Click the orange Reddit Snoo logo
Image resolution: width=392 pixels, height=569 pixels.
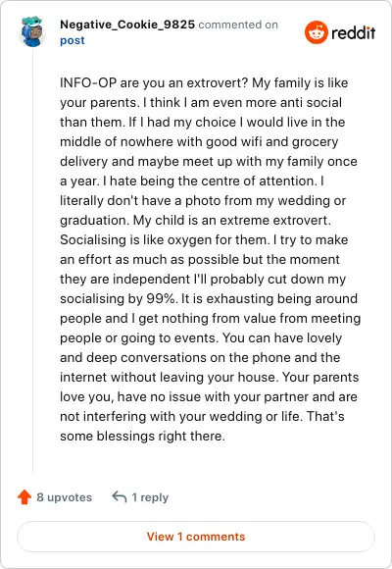[x=317, y=32]
